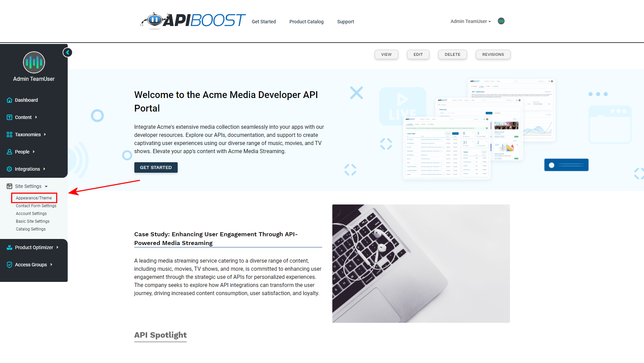Click the Taxonomies grid icon
Viewport: 644px width, 363px height.
[x=9, y=135]
